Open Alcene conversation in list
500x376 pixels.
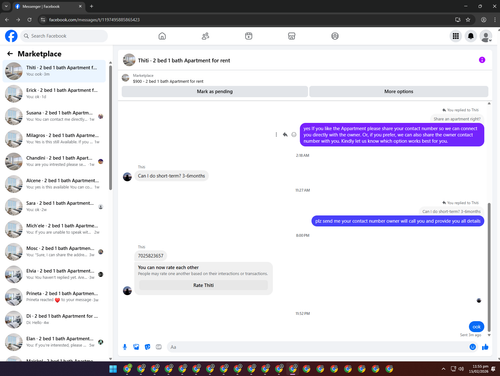coord(54,184)
